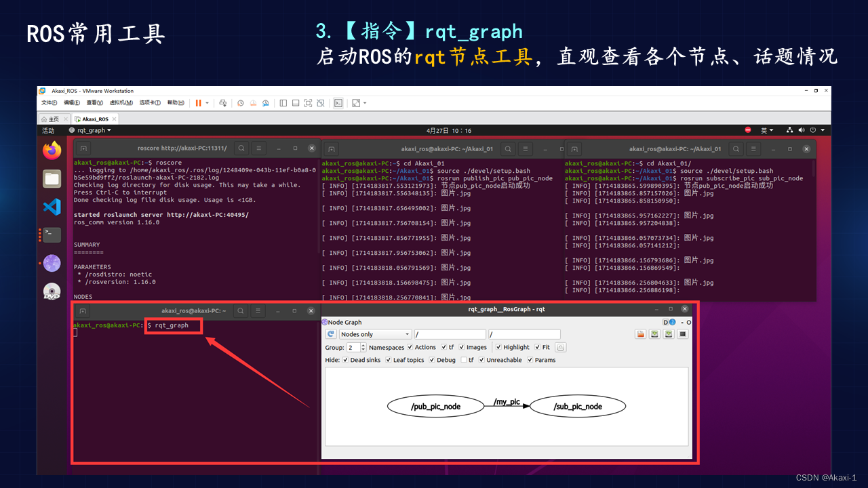Enable the tf checkbox in the Hide row
Viewport: 868px width, 488px height.
pyautogui.click(x=462, y=361)
